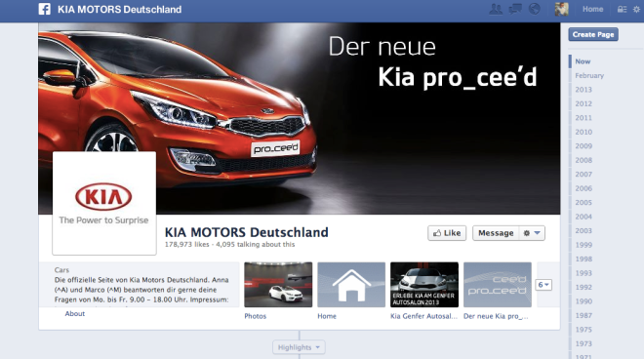This screenshot has width=644, height=359.
Task: Expand the page options gear dropdown
Action: tap(532, 233)
